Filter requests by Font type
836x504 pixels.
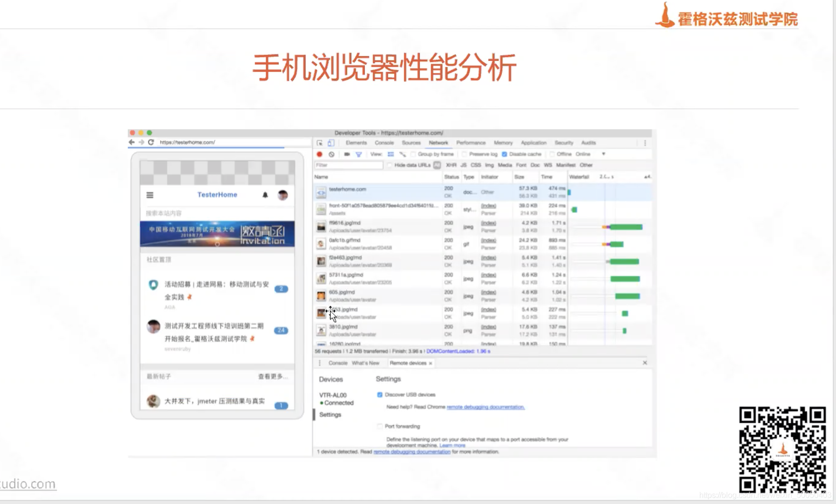point(521,165)
